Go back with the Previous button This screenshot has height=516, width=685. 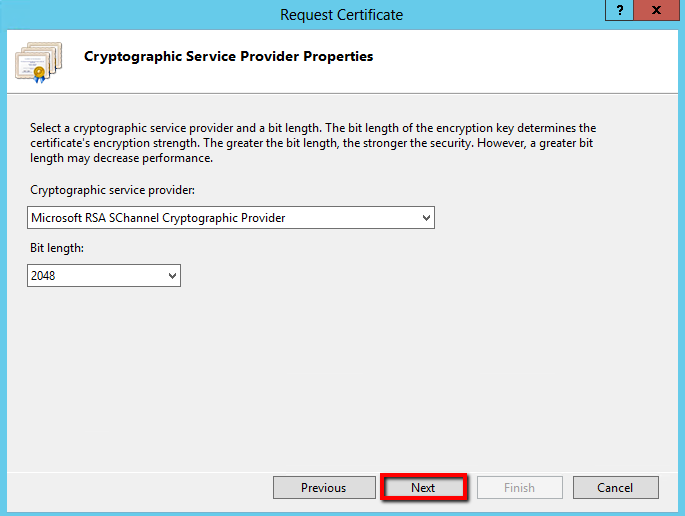323,488
